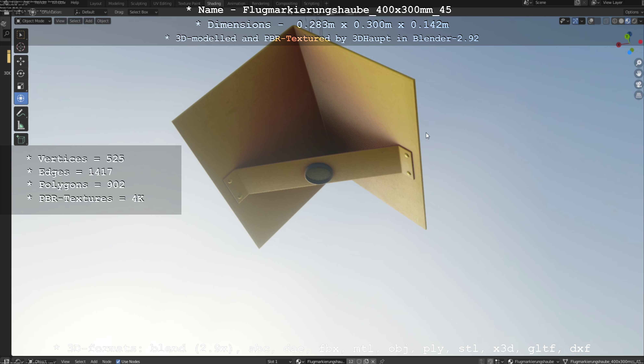The height and width of the screenshot is (364, 644).
Task: Duplicate the material with the copy icon
Action: [366, 361]
